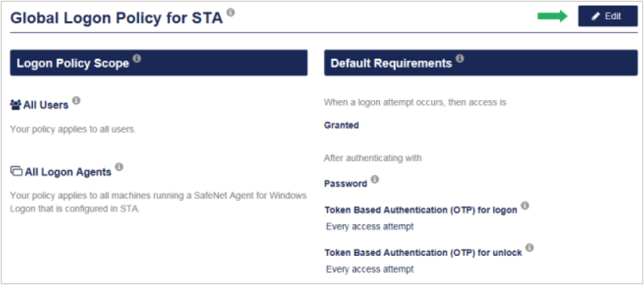
Task: Click the logon agents windows icon
Action: click(17, 172)
